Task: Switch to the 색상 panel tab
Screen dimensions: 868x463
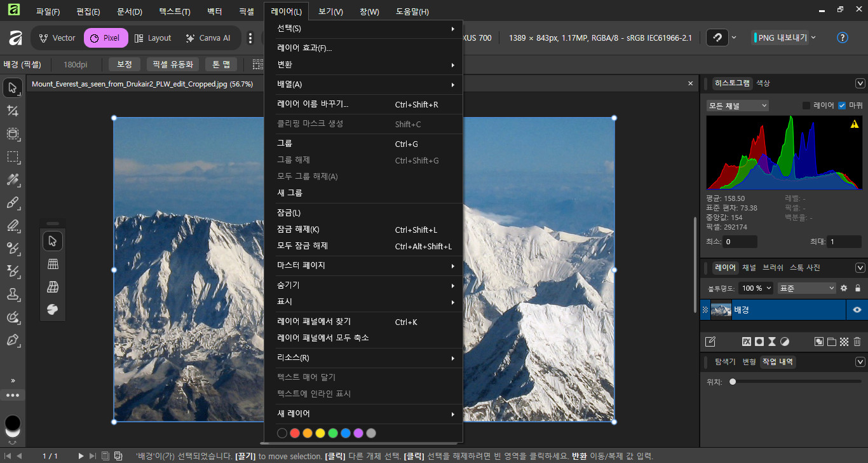Action: [763, 83]
